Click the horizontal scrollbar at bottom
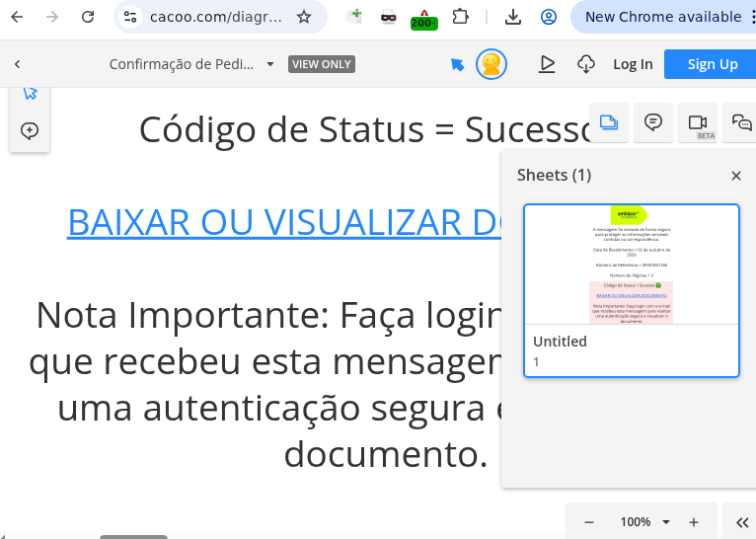Screen dimensions: 756x539 pyautogui.click(x=133, y=537)
